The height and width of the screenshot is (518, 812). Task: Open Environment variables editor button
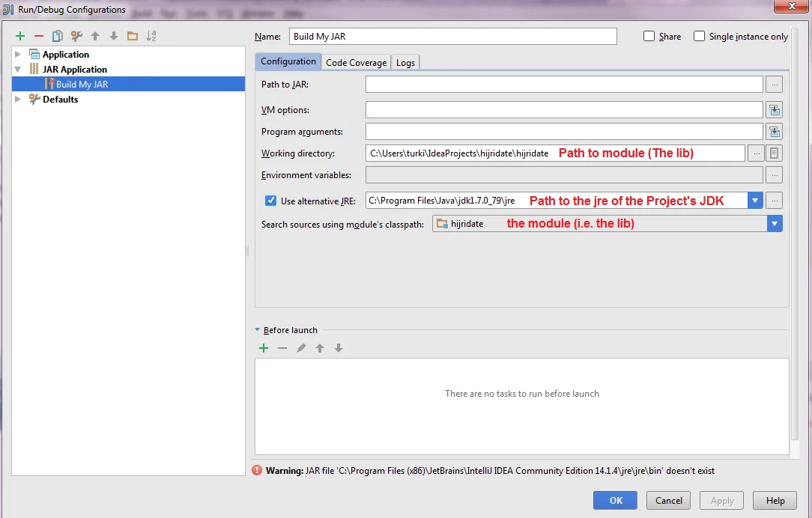coord(775,175)
